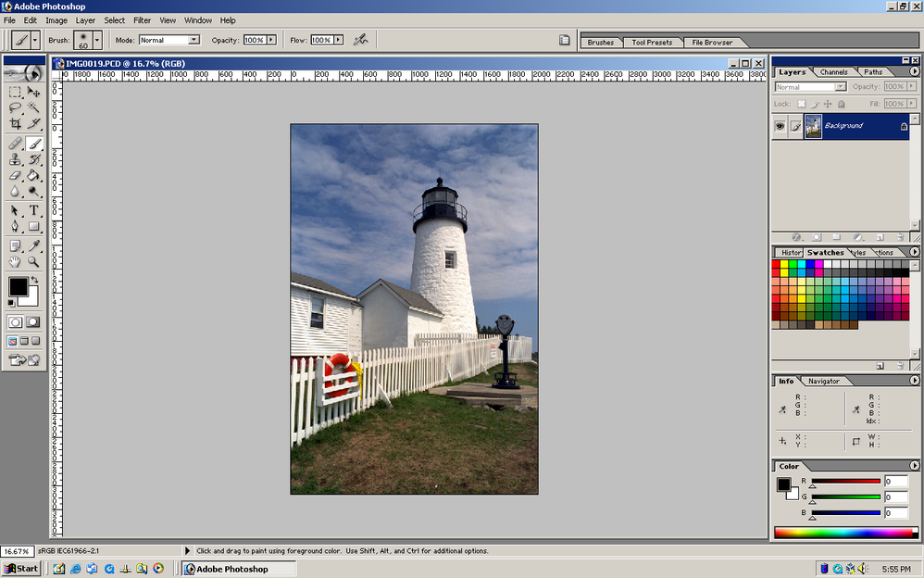Select the Rectangle shape tool
The image size is (924, 578).
(x=33, y=227)
